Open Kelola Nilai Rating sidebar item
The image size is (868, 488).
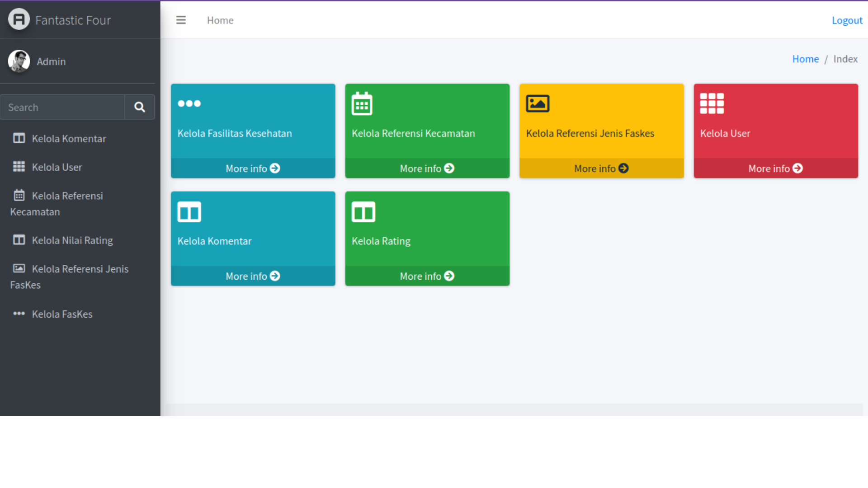coord(72,240)
